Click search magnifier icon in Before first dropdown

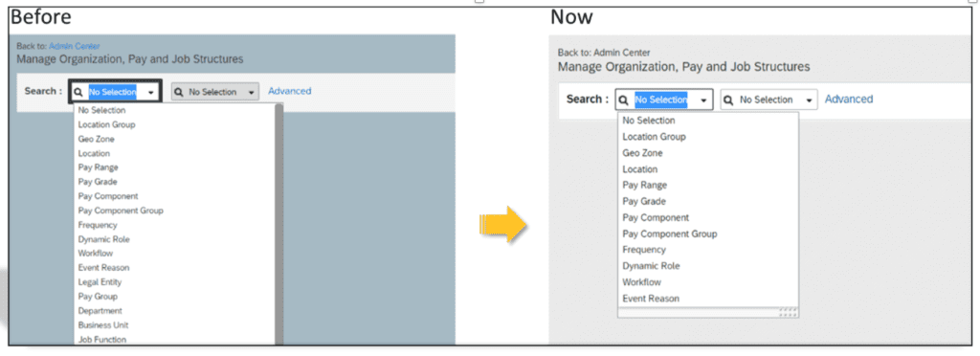[x=78, y=92]
